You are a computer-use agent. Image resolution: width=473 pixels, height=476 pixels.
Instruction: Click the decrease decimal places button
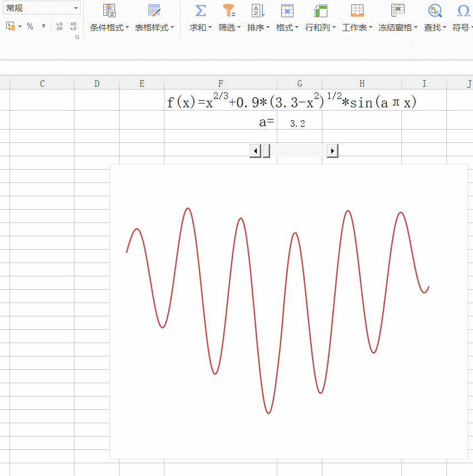click(73, 26)
